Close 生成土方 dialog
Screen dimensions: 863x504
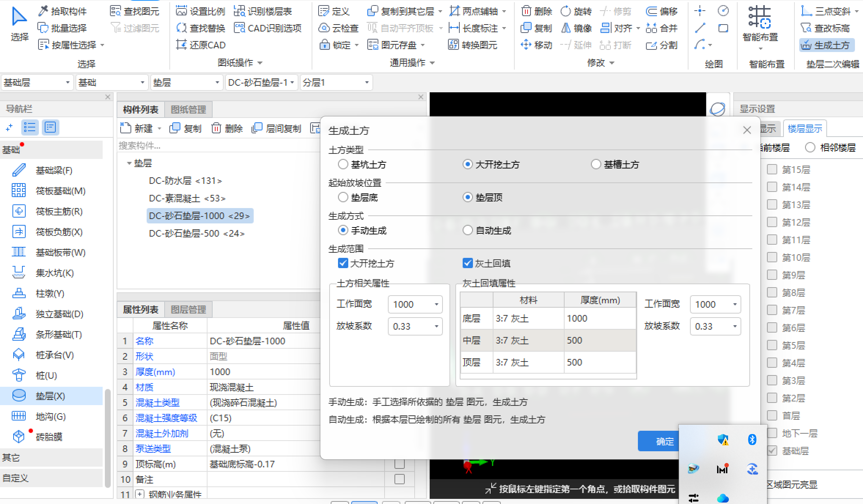747,130
